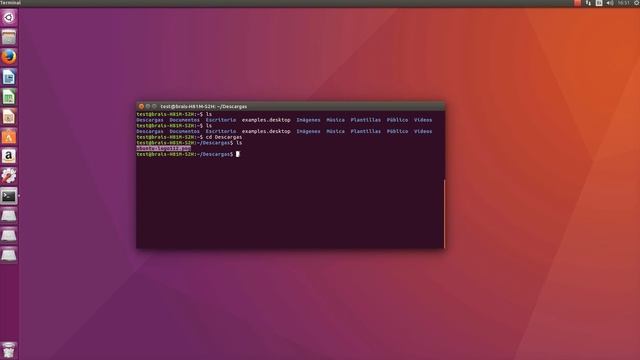Open the Ubuntu Dash search launcher

(x=9, y=18)
